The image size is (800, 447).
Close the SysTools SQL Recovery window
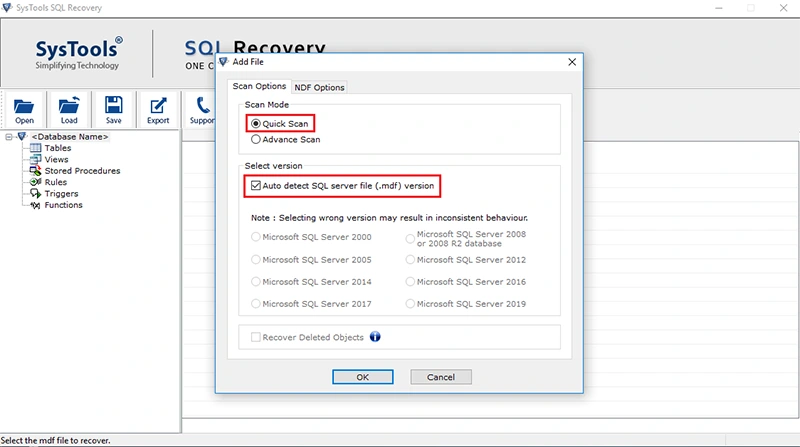coord(784,8)
